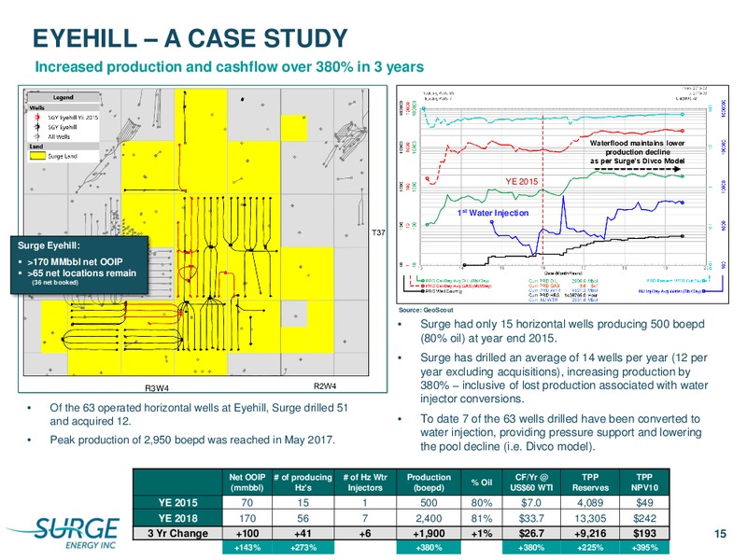The height and width of the screenshot is (560, 747).
Task: Click the red 'YE 2015' label on chart
Action: coord(521,181)
